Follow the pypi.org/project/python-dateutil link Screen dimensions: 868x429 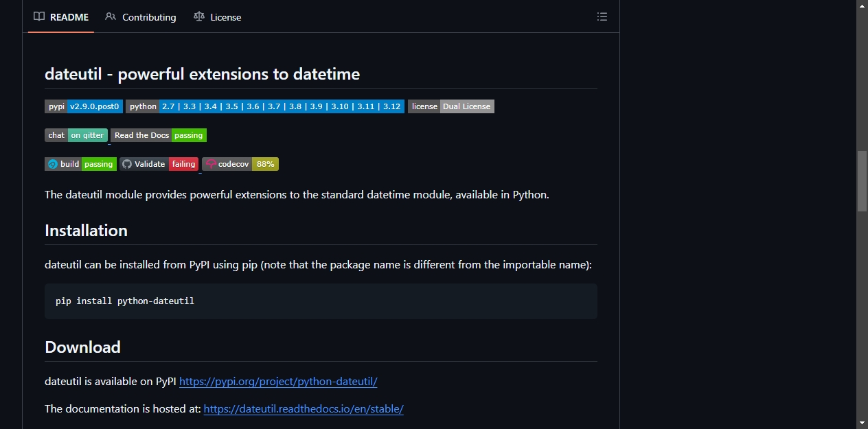[278, 381]
